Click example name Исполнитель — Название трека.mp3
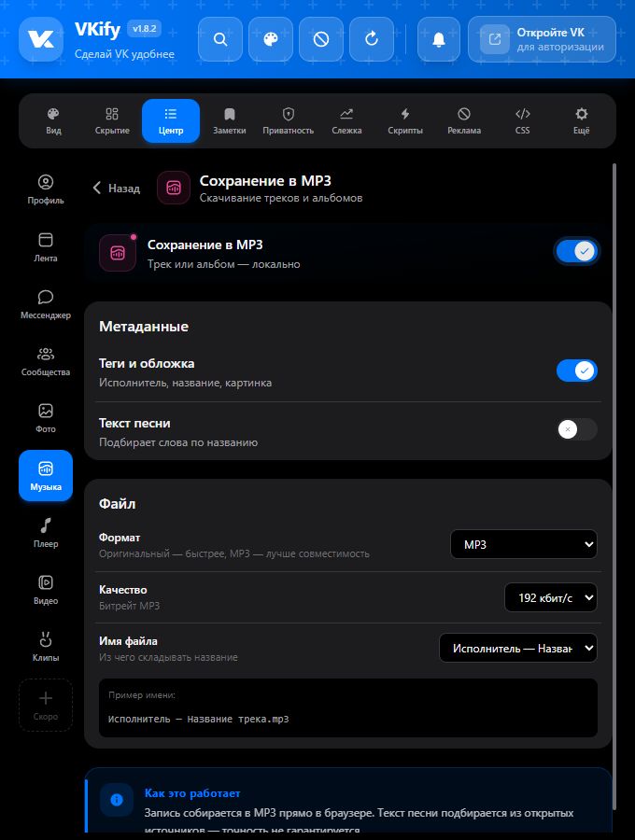 click(198, 719)
